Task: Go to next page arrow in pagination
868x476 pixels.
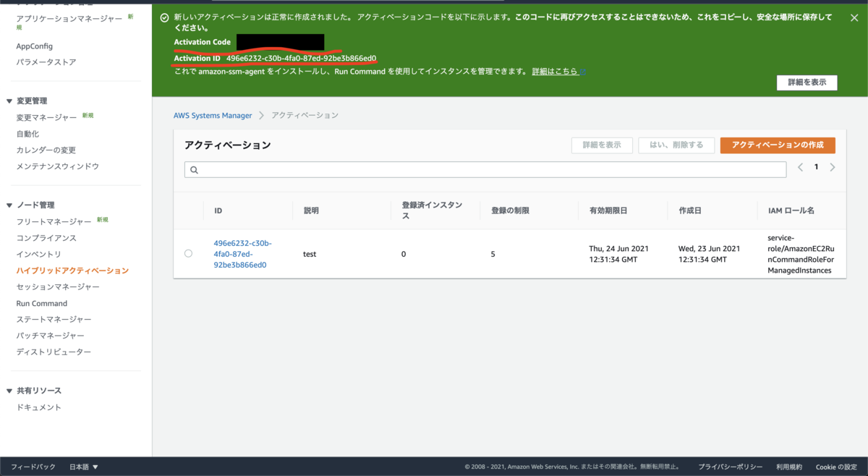Action: (x=833, y=167)
